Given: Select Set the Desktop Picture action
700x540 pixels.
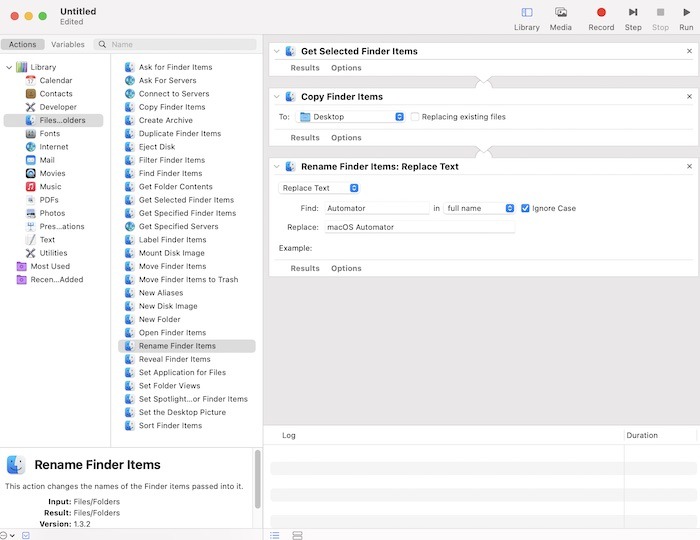Looking at the screenshot, I should tap(182, 412).
